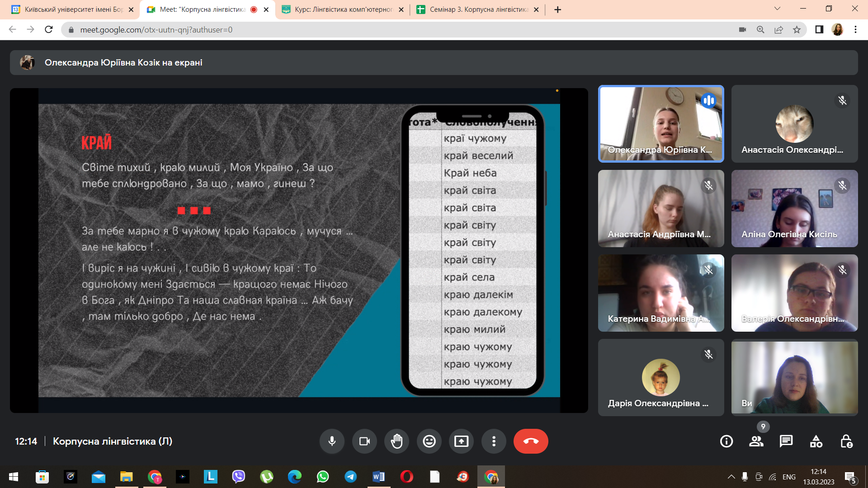Open the Activities panel icon
The image size is (868, 488).
[816, 441]
